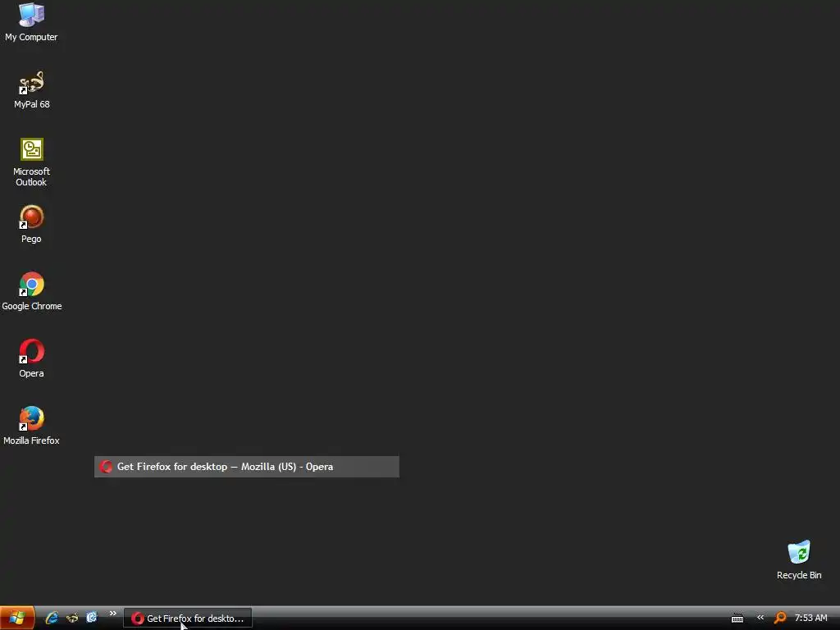Expand hidden system tray icons chevron
Image resolution: width=840 pixels, height=630 pixels.
tap(760, 618)
